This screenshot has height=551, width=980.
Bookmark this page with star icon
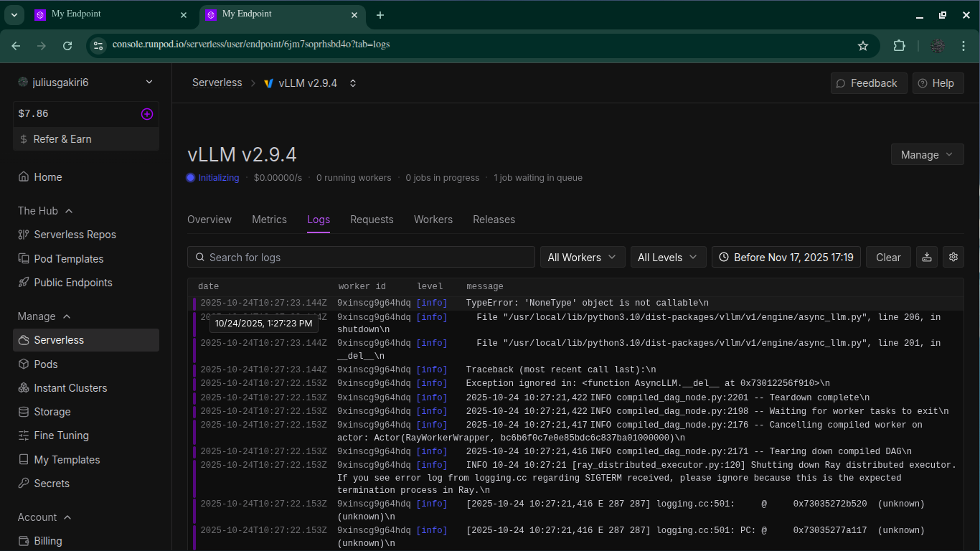point(863,45)
